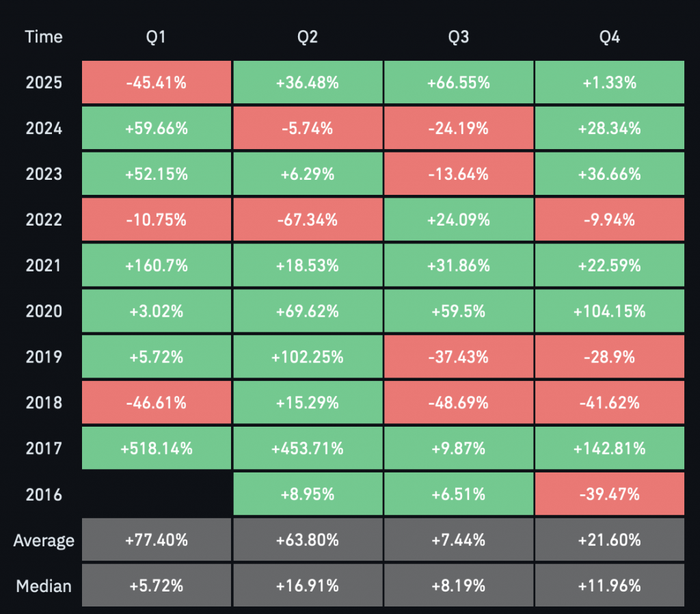Click the Q3 column header
700x614 pixels.
click(x=458, y=37)
